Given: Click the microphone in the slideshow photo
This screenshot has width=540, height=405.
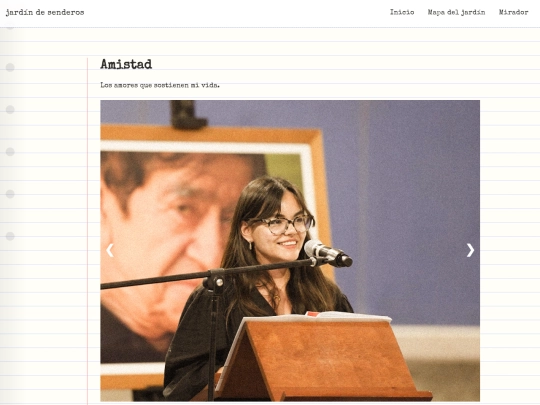Looking at the screenshot, I should 328,253.
